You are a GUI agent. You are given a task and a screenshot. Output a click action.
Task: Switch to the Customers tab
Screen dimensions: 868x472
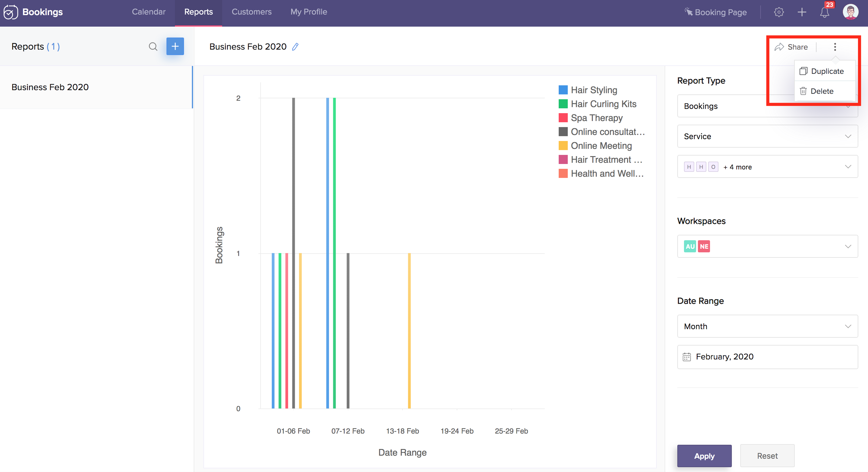(x=252, y=12)
